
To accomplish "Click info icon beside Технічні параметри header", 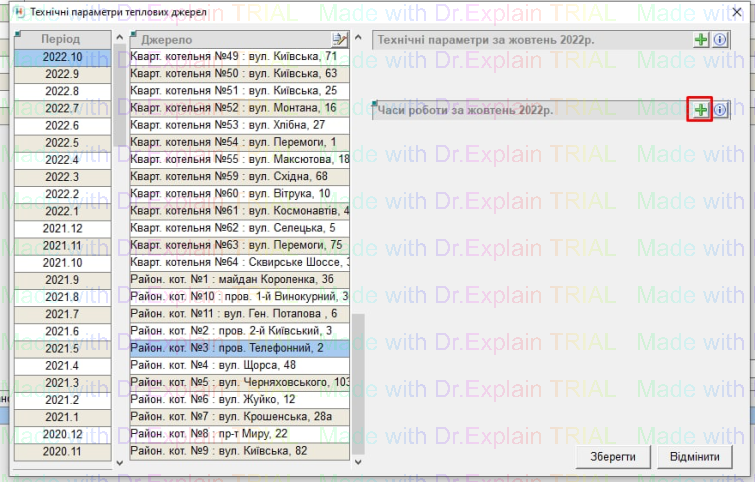I will pos(720,39).
